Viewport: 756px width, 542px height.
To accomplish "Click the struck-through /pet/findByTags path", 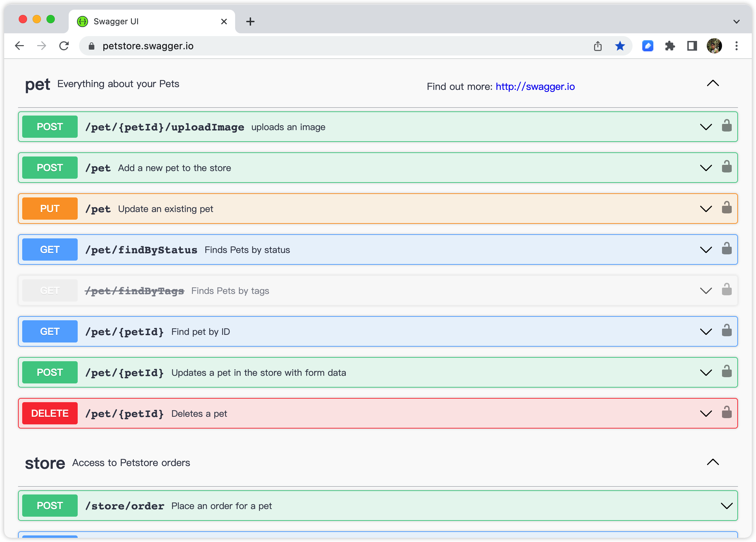I will pos(135,291).
